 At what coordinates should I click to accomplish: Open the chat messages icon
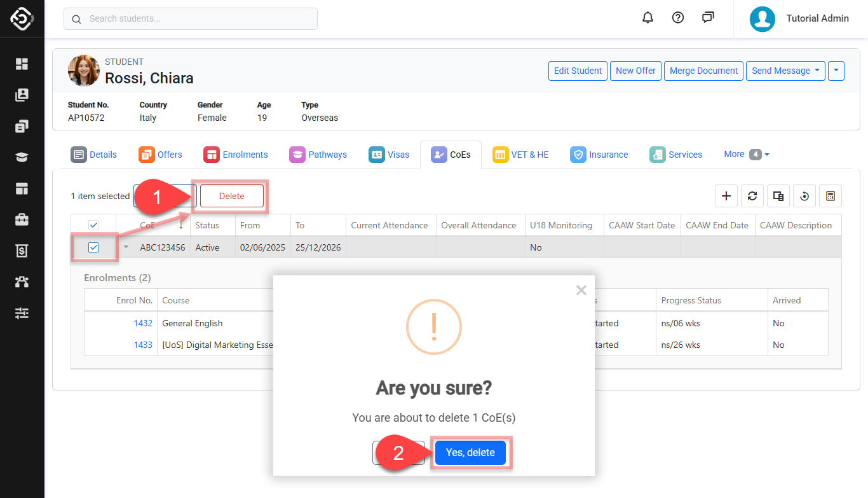708,18
